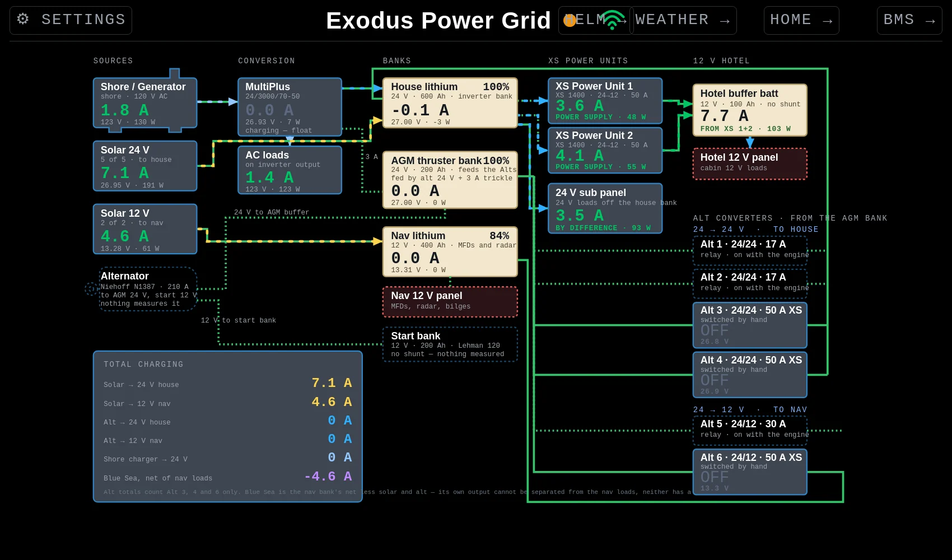Click the 'Exodus Power Grid' title
The width and height of the screenshot is (952, 560).
[438, 21]
